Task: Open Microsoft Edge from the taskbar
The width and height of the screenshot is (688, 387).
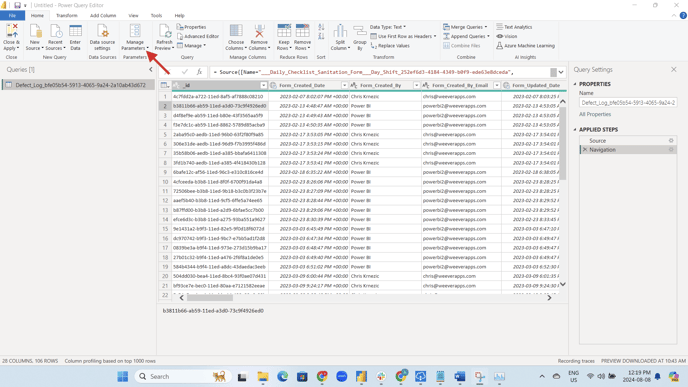Action: [x=283, y=376]
